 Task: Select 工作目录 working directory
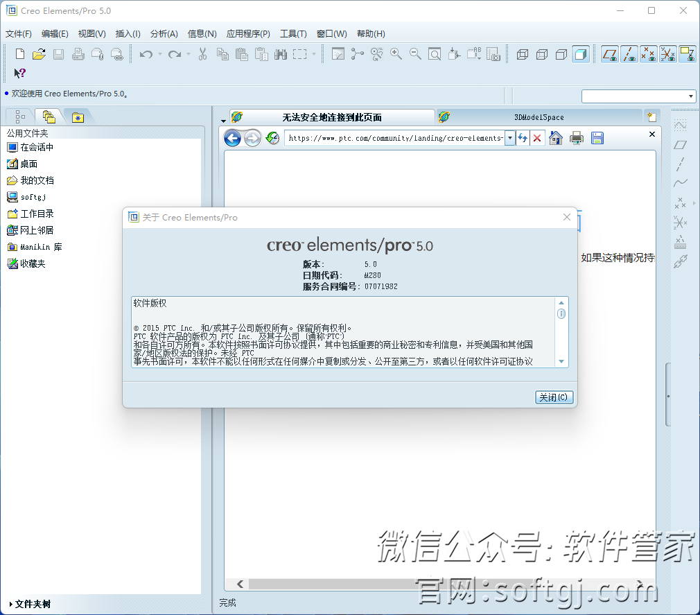click(30, 214)
